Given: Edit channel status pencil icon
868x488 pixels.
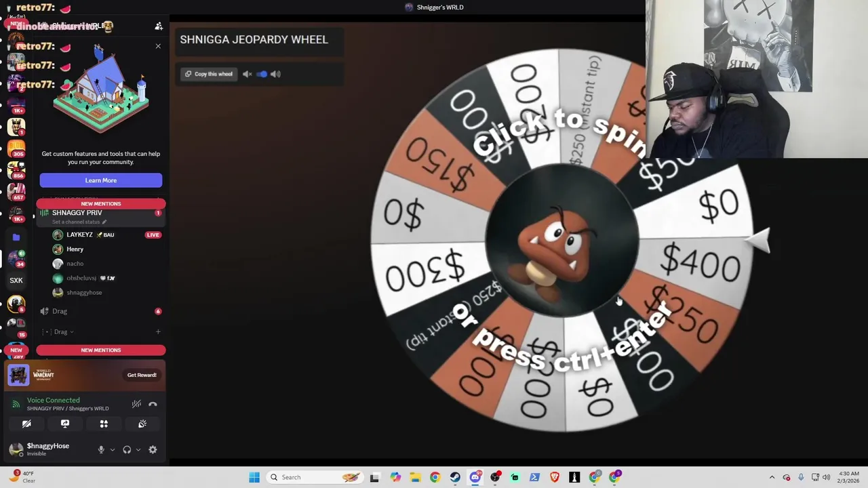Looking at the screenshot, I should 104,222.
